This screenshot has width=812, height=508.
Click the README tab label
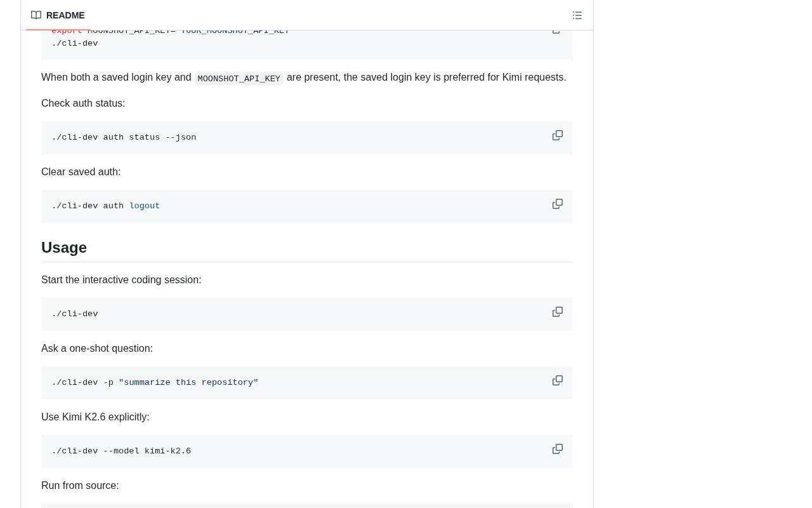point(65,15)
